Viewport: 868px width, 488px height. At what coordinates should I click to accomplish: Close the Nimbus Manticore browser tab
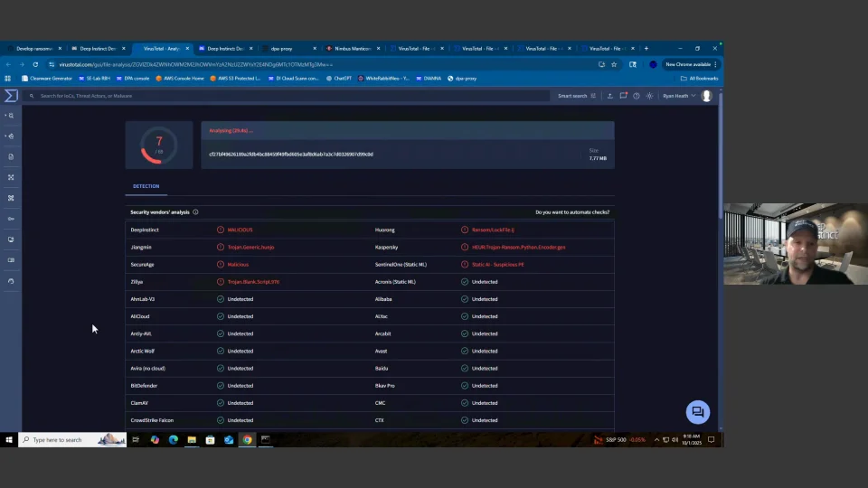click(x=379, y=49)
